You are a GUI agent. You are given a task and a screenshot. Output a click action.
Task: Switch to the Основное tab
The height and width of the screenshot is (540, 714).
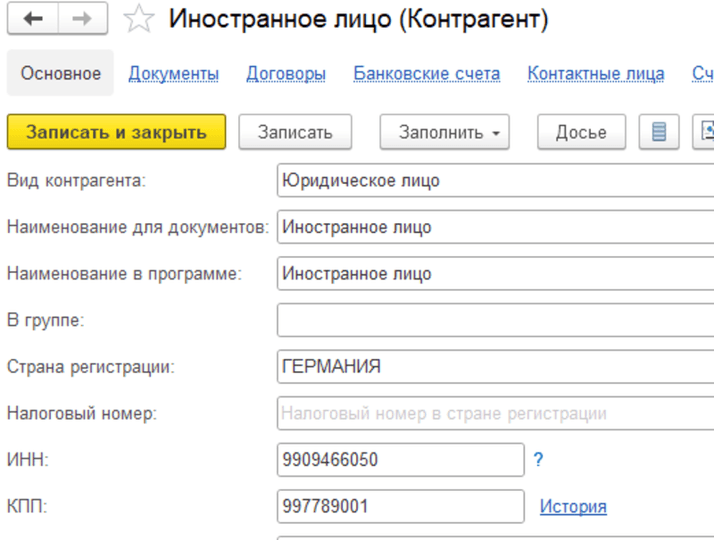pos(61,74)
